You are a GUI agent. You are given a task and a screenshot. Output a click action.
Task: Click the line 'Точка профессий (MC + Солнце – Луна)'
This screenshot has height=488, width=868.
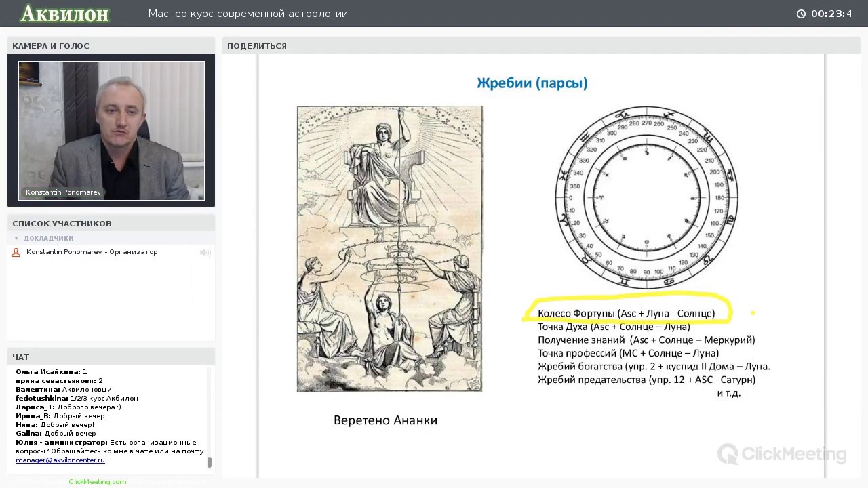629,353
